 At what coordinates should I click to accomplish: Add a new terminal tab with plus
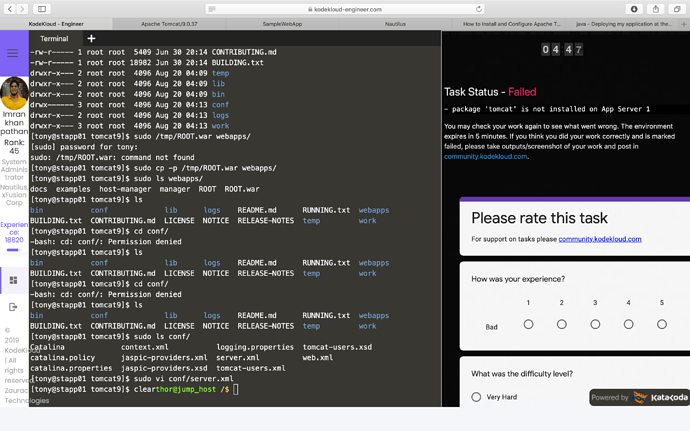coord(91,39)
